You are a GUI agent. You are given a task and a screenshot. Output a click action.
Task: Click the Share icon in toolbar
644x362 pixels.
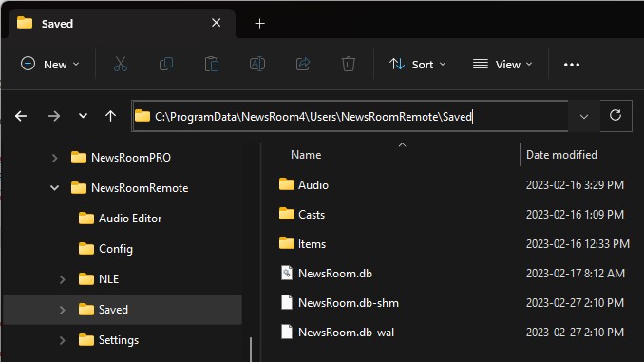(x=303, y=64)
